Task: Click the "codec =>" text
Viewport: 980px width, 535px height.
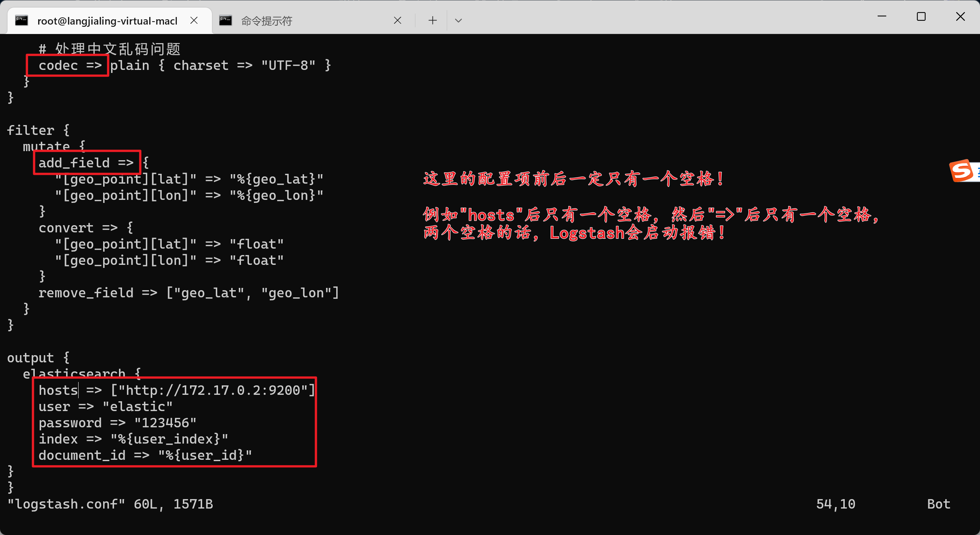Action: point(70,65)
